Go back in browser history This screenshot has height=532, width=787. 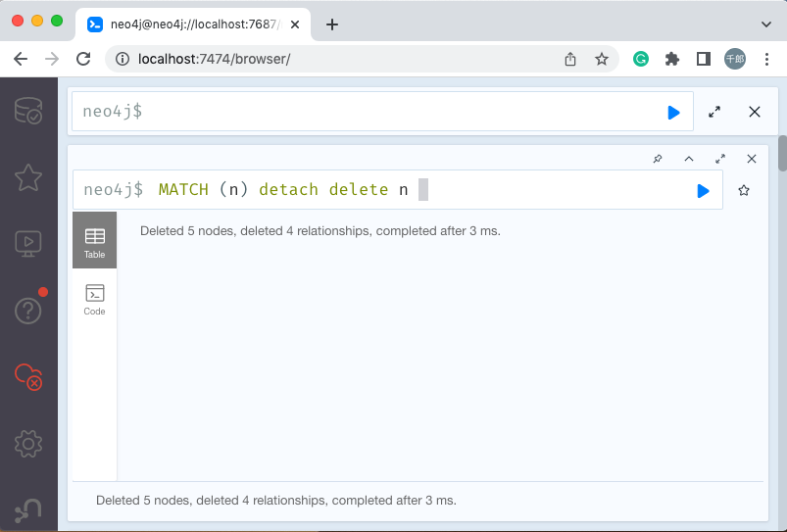[x=21, y=59]
